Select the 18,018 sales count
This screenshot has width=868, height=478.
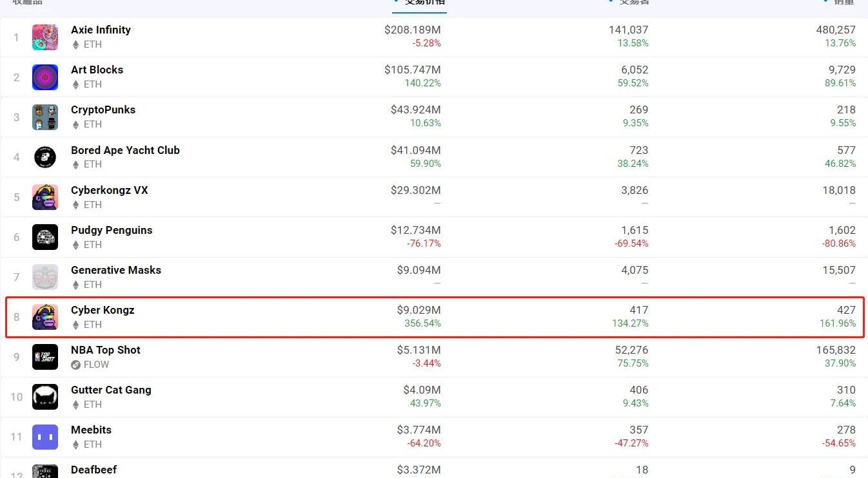point(839,190)
